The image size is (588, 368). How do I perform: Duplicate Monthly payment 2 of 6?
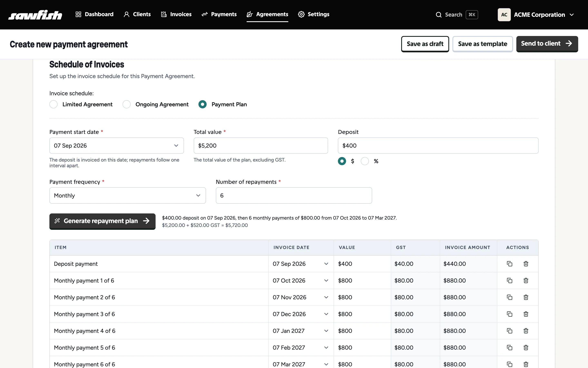(x=510, y=297)
